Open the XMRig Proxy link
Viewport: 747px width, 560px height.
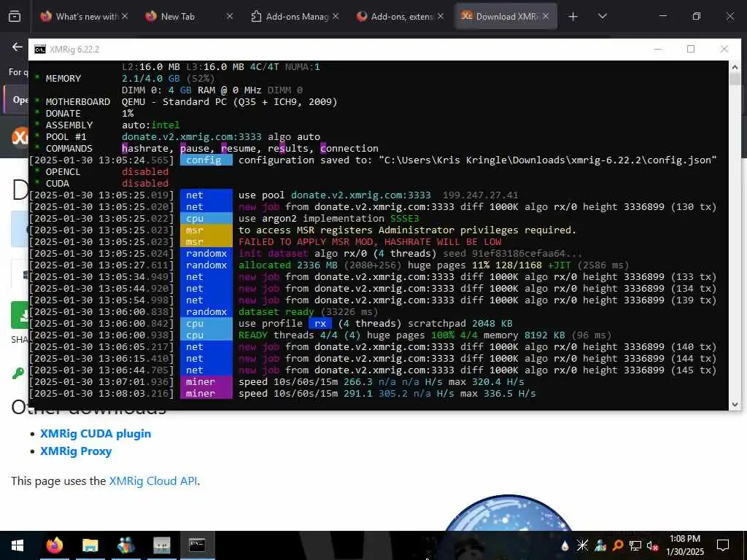[76, 451]
